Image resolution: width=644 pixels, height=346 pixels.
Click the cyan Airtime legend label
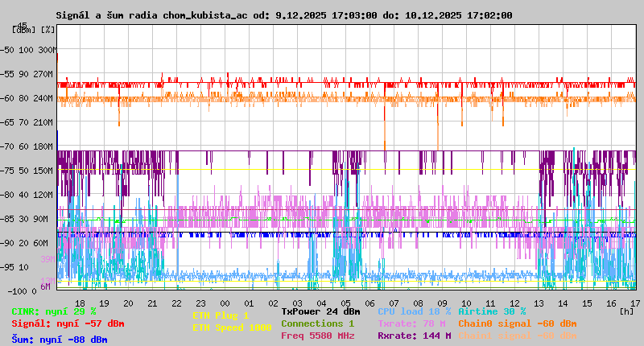point(492,311)
